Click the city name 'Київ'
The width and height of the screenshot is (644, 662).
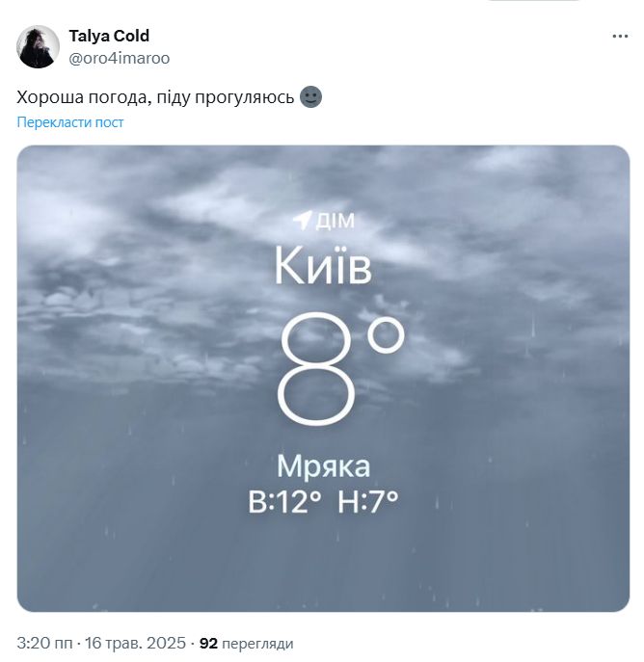(x=323, y=266)
